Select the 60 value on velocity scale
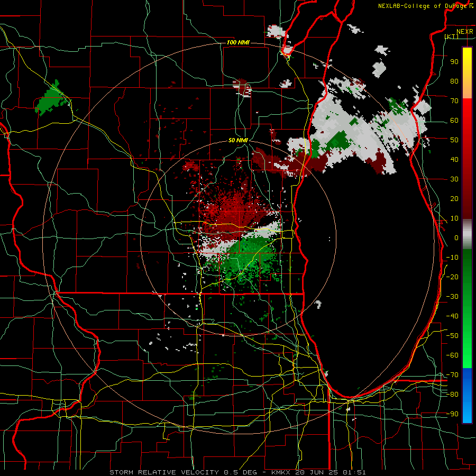The image size is (476, 476). click(454, 121)
